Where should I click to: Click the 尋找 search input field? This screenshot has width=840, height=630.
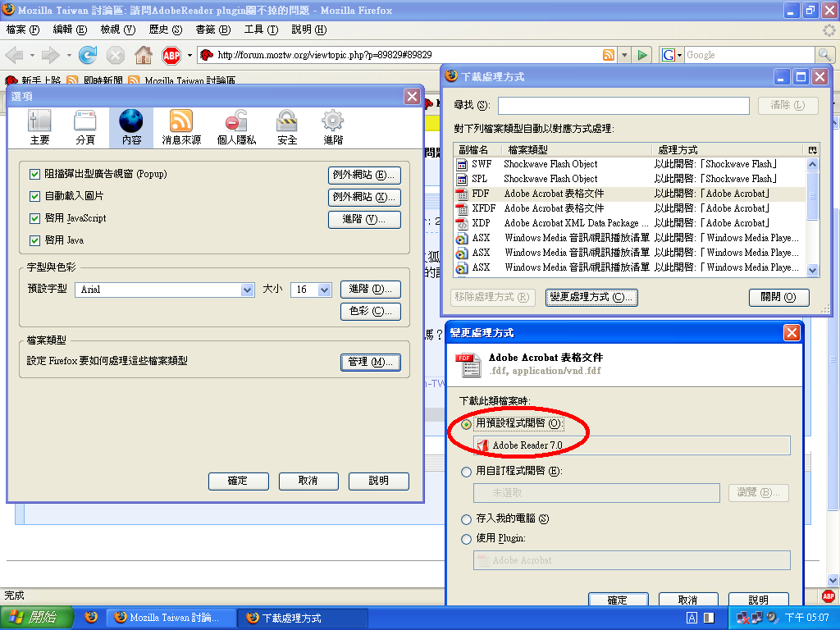(623, 106)
